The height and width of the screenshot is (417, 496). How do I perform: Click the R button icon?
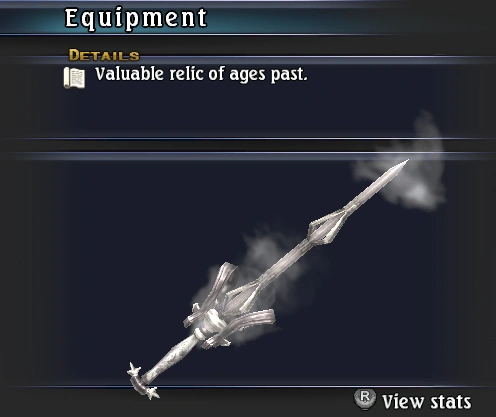365,399
